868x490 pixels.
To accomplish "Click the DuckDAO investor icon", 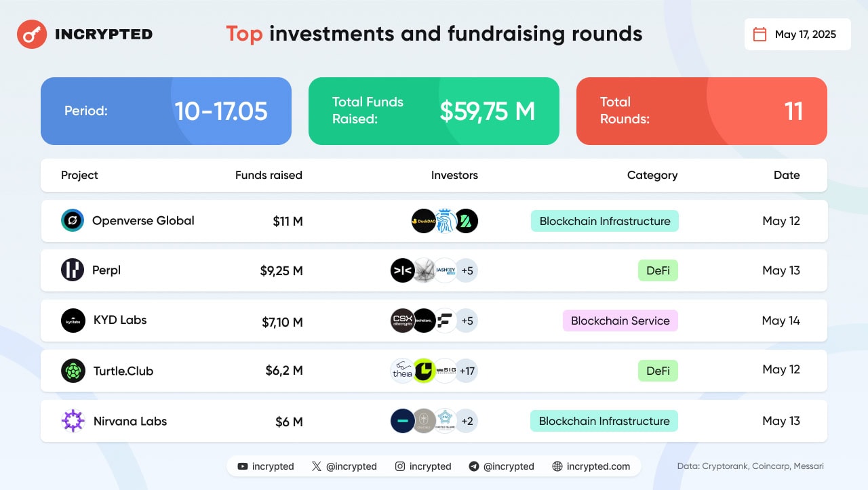I will (423, 221).
